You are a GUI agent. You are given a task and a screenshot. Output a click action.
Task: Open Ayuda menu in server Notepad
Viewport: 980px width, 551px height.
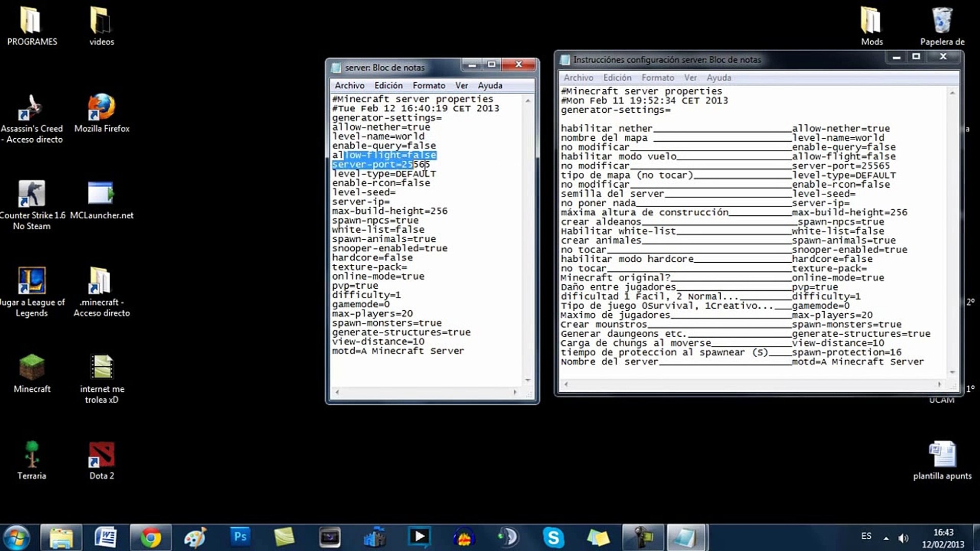[489, 86]
